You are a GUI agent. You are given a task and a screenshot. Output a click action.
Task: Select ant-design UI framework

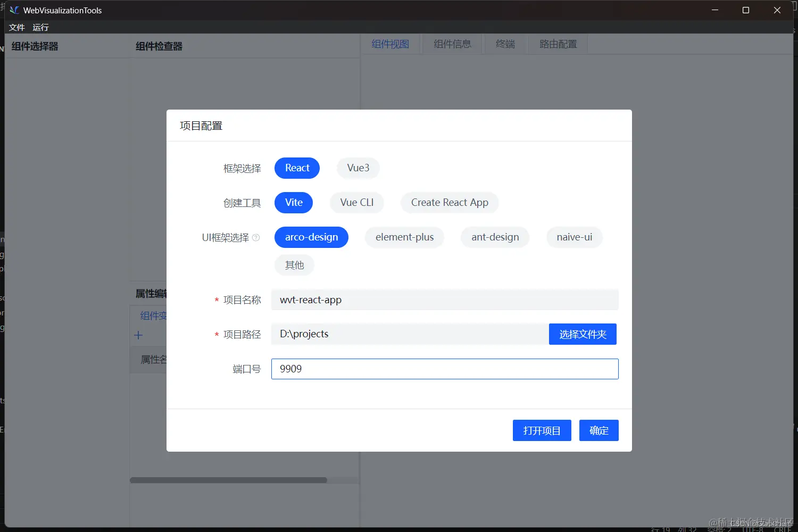[x=495, y=237]
